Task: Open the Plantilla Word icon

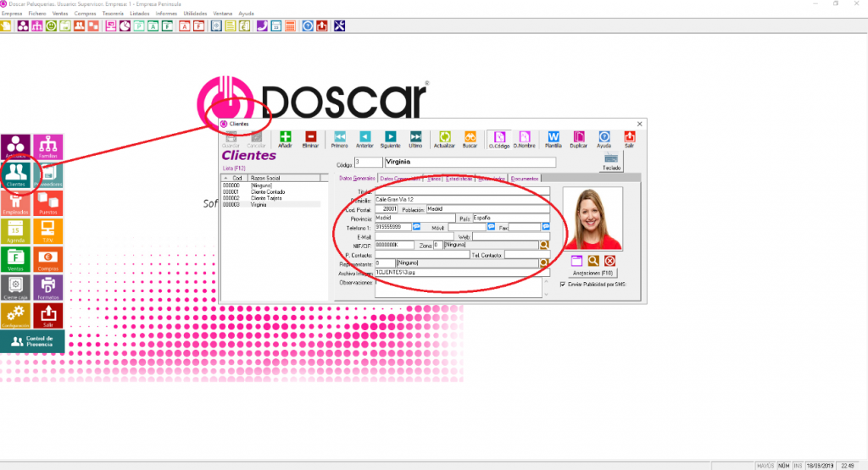Action: click(x=553, y=140)
